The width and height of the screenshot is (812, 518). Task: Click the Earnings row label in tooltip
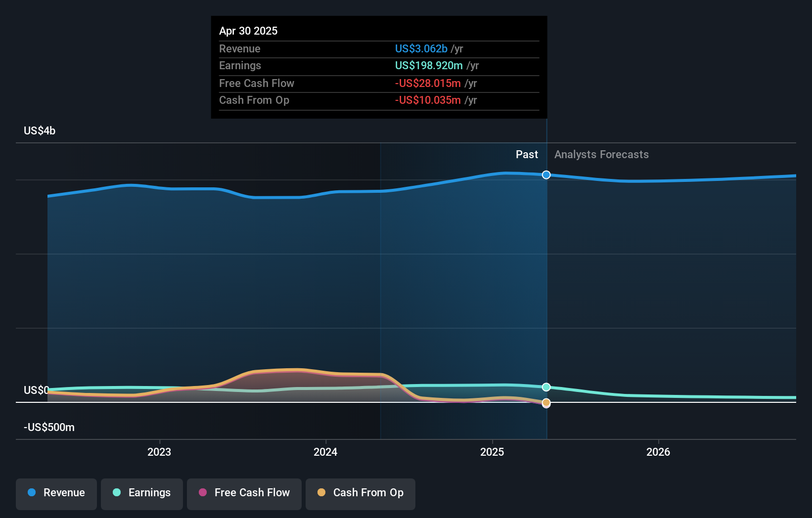(x=240, y=65)
